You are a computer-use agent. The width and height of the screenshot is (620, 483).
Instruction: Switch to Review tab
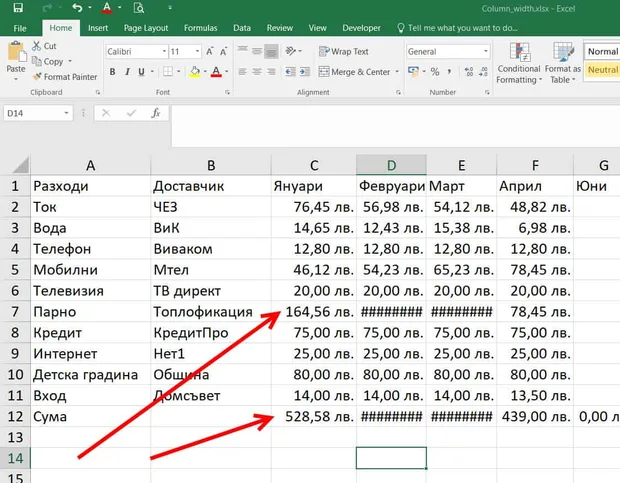coord(280,28)
